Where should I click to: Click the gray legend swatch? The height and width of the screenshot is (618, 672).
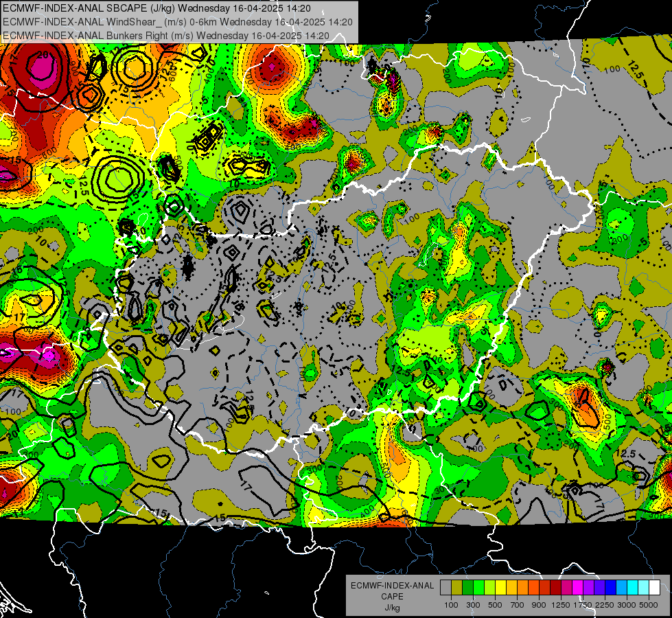coord(445,588)
